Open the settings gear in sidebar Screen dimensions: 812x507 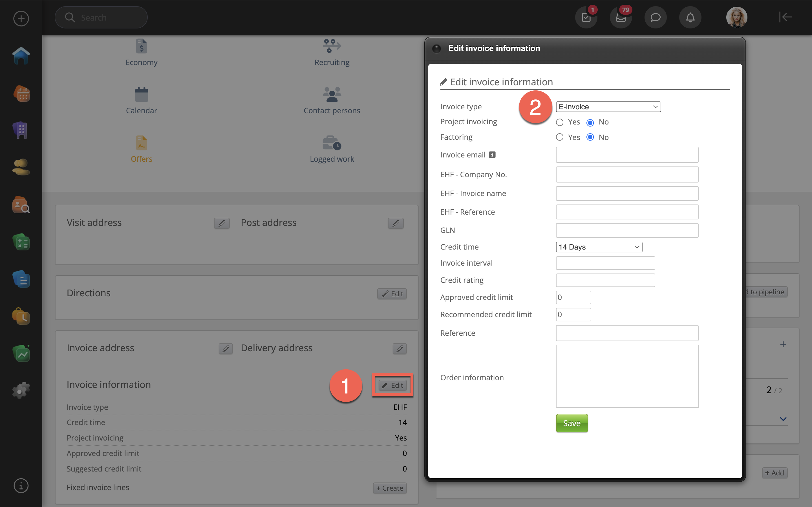pyautogui.click(x=21, y=391)
